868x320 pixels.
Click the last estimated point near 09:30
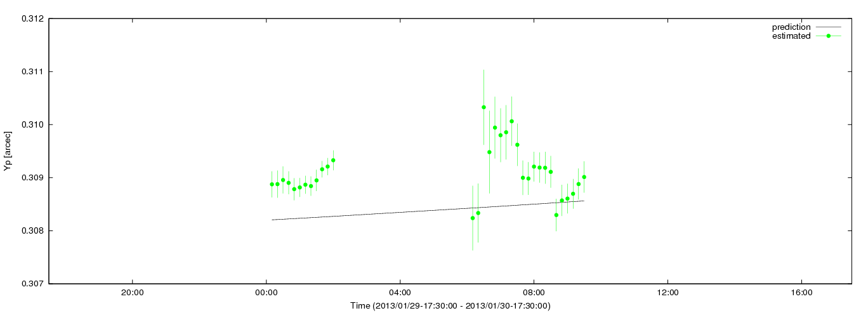pyautogui.click(x=584, y=177)
